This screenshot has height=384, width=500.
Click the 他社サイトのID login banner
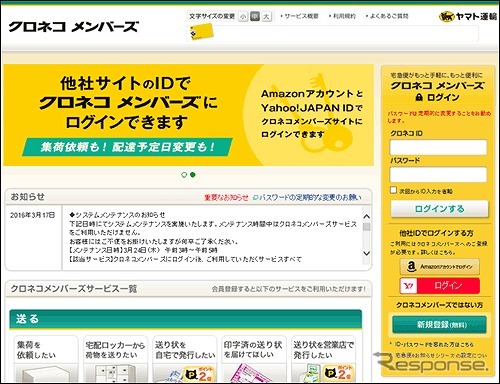[x=189, y=115]
